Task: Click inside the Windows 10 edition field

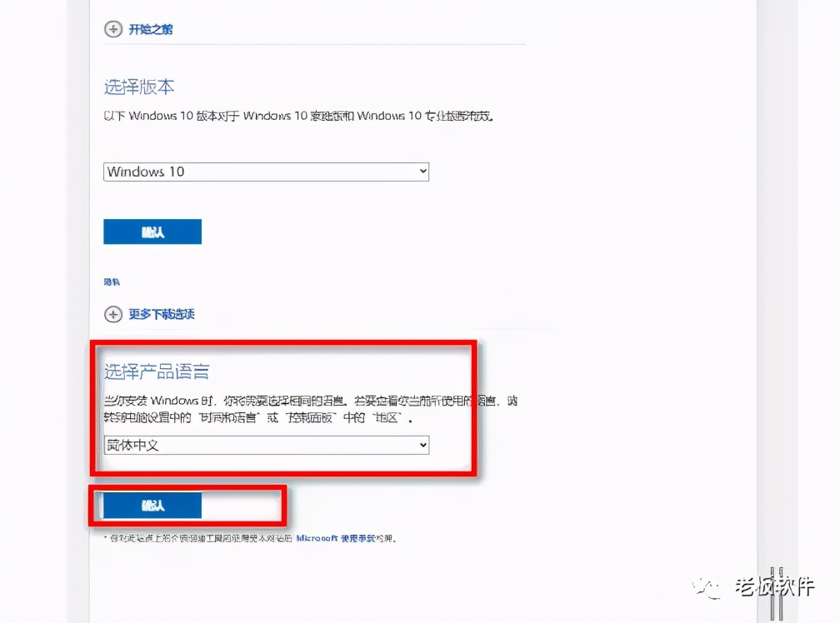Action: click(x=250, y=171)
